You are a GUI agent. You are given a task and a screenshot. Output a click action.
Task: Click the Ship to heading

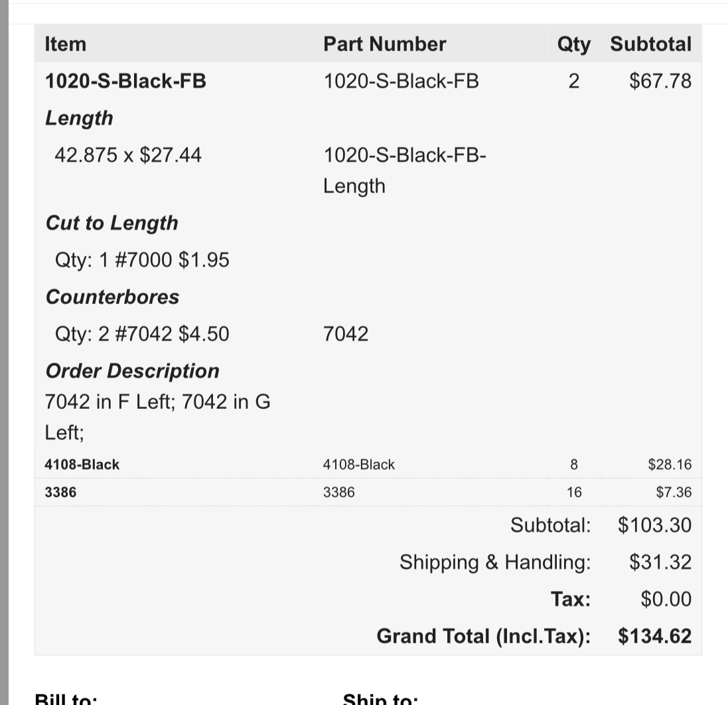pyautogui.click(x=380, y=698)
